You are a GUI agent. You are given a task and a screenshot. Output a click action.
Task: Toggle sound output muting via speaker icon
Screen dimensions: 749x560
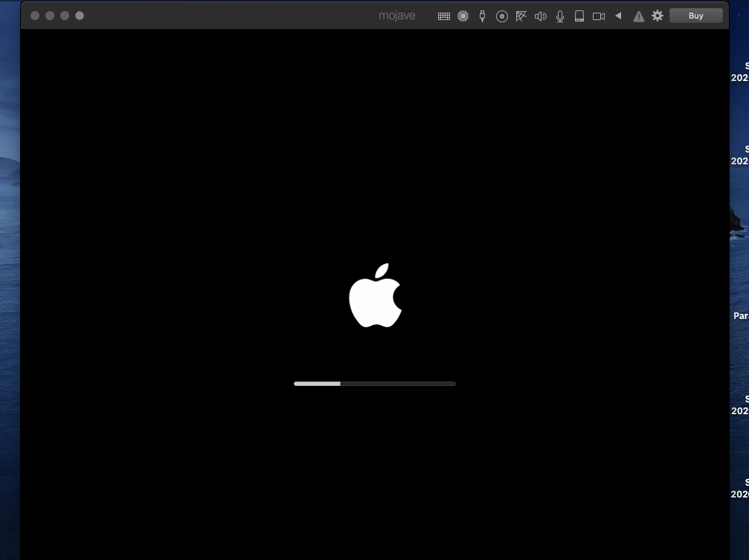tap(541, 15)
